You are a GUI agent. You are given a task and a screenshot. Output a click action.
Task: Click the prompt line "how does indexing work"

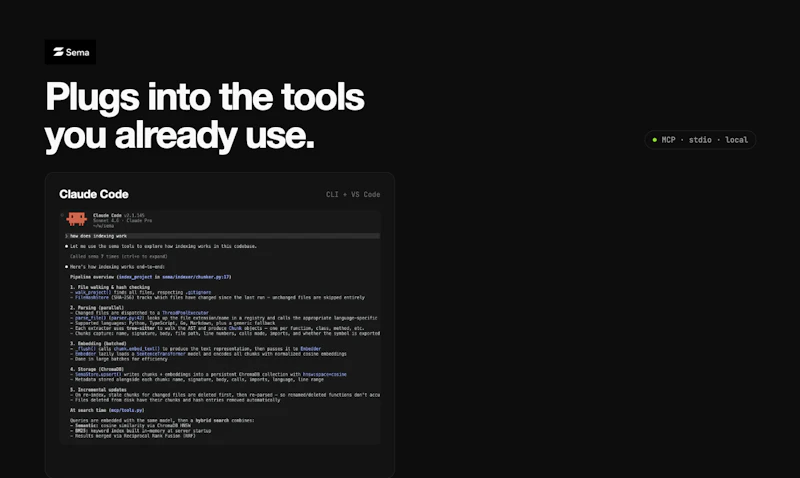click(222, 236)
